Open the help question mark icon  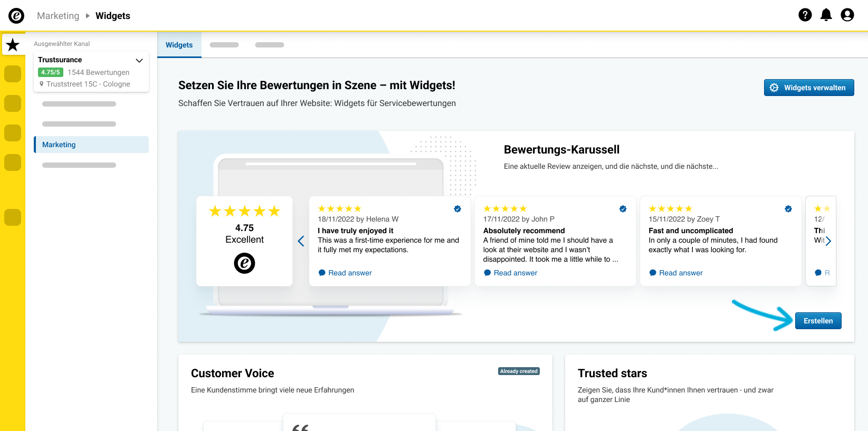[x=805, y=15]
